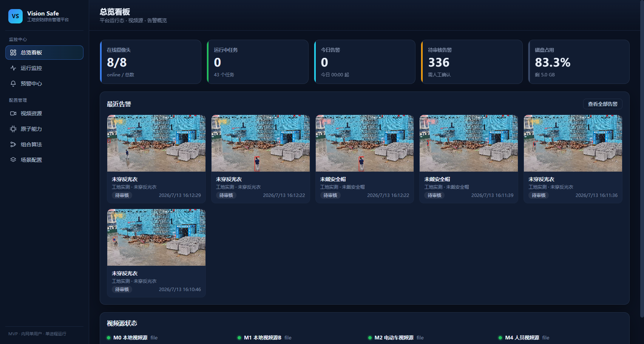Viewport: 644px width, 344px height.
Task: Select the M1 本地视频源B entry
Action: pyautogui.click(x=264, y=338)
